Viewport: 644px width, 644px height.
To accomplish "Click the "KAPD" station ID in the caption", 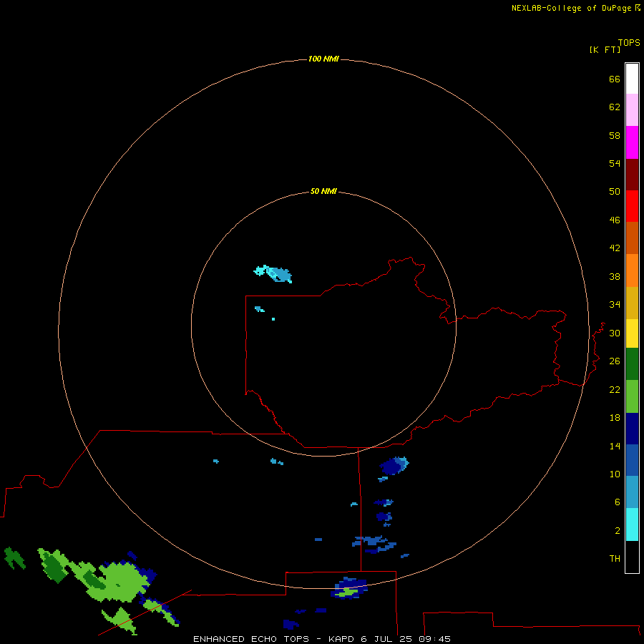I will click(341, 639).
